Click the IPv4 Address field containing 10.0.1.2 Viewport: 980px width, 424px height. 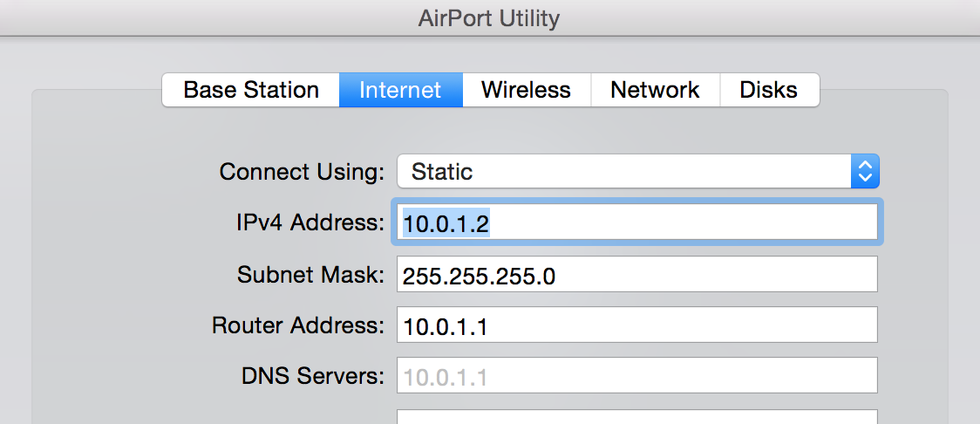click(637, 223)
